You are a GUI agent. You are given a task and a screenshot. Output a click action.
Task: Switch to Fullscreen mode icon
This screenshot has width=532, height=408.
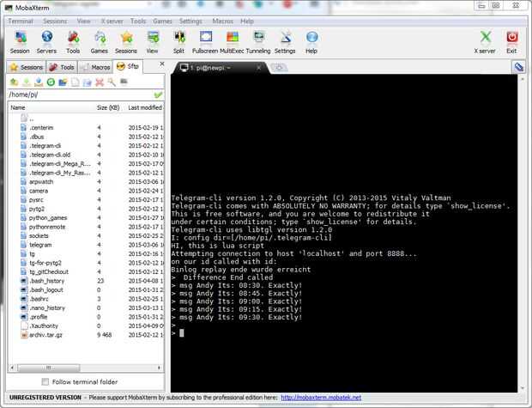click(x=205, y=42)
